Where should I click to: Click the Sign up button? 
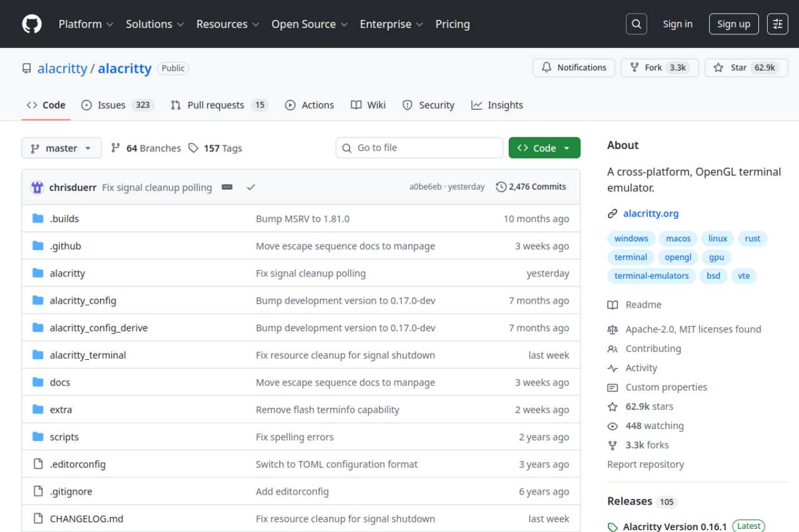pyautogui.click(x=733, y=24)
